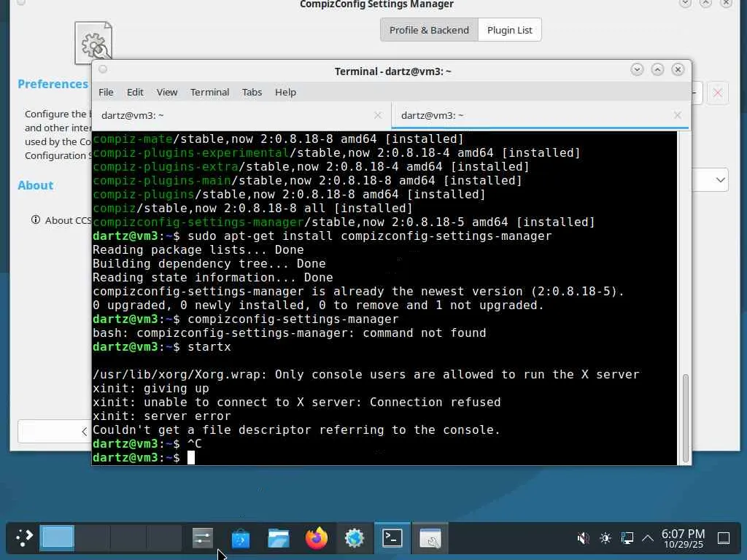Launch Firefox from the taskbar
747x560 pixels.
[317, 538]
